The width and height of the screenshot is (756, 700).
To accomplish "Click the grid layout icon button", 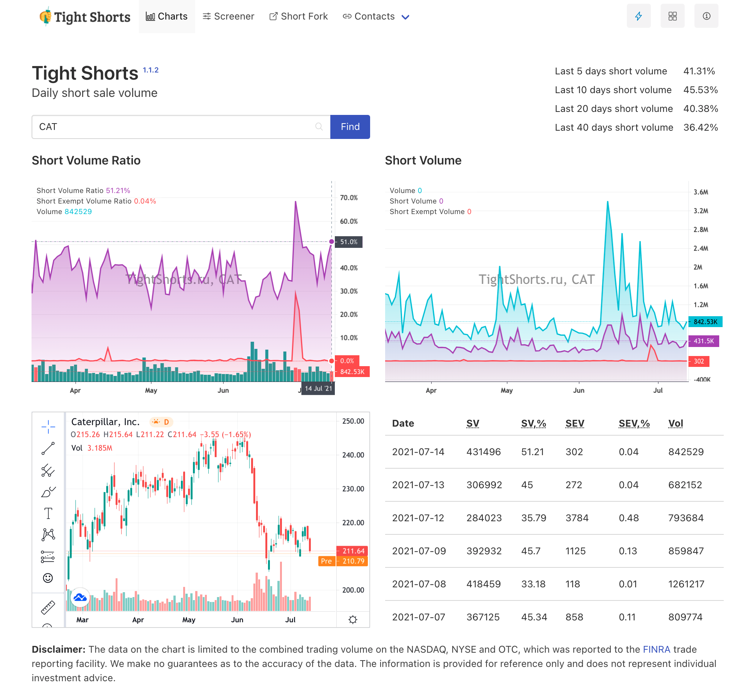I will coord(672,16).
